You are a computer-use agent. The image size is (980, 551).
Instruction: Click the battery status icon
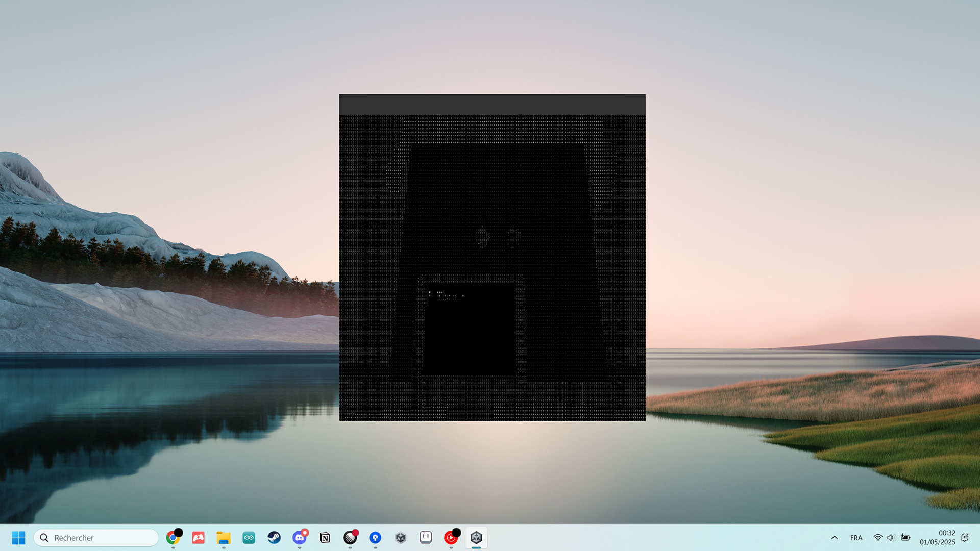tap(905, 538)
